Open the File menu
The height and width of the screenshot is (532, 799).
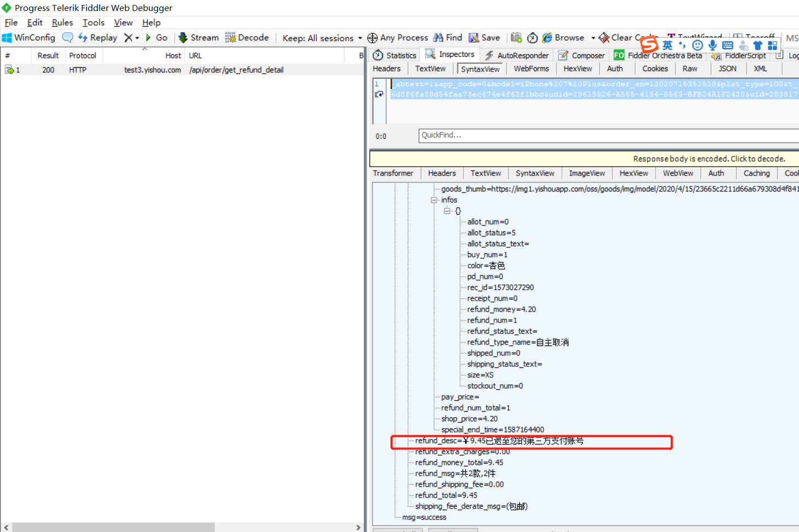click(11, 22)
